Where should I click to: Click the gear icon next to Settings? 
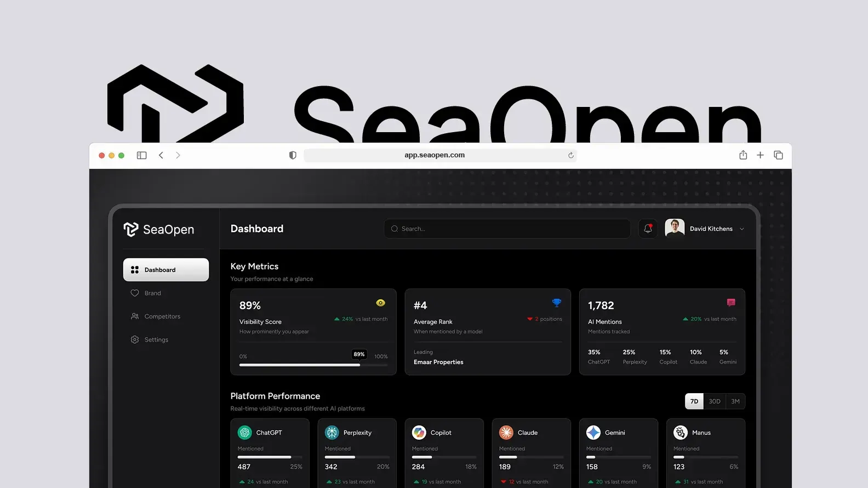click(135, 339)
